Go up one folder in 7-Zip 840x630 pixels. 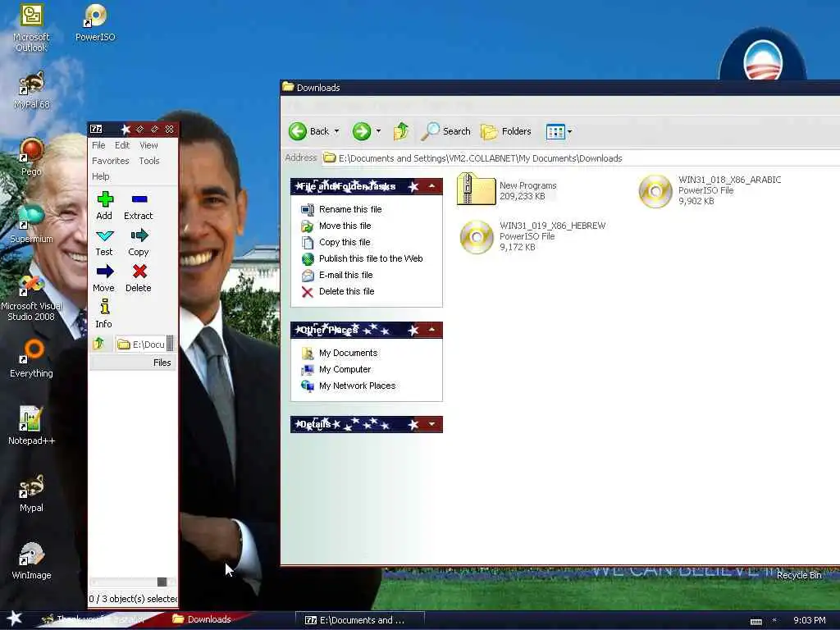tap(99, 344)
